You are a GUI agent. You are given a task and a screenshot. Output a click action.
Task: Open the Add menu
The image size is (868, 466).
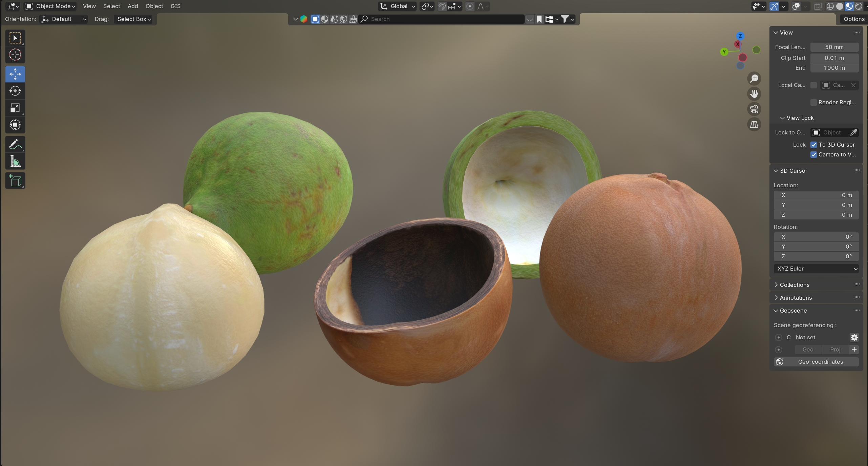(x=132, y=6)
